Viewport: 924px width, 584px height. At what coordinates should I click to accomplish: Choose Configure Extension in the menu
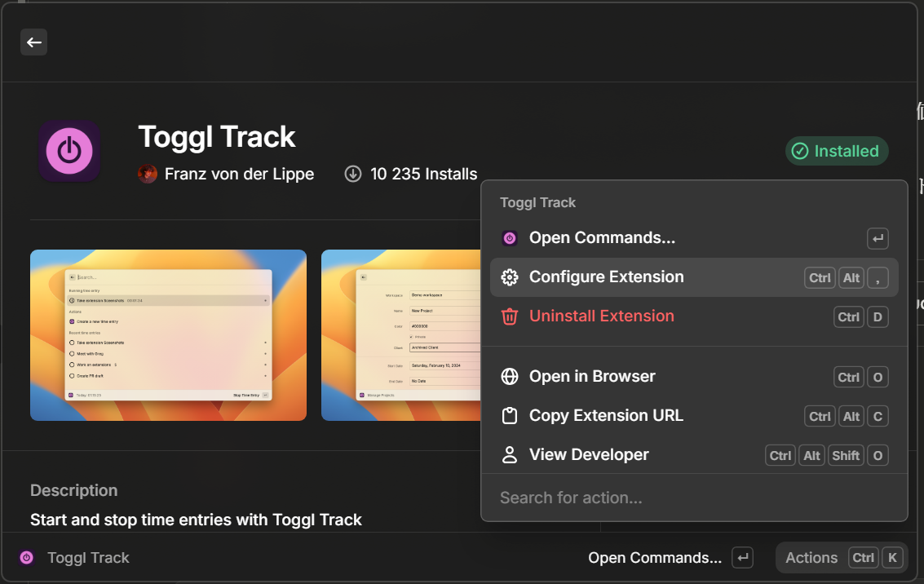tap(607, 277)
